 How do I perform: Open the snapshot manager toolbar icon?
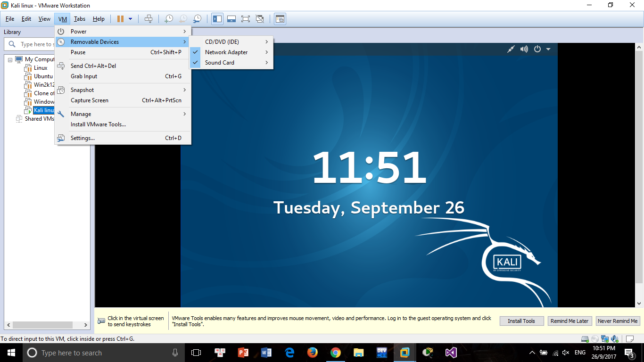click(198, 19)
